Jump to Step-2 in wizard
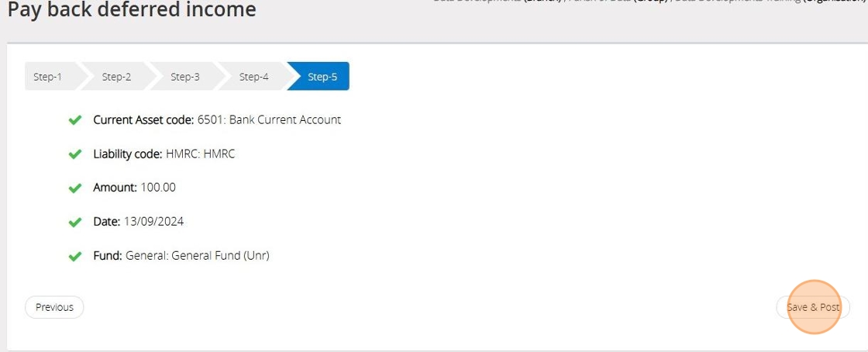This screenshot has width=868, height=352. tap(116, 77)
